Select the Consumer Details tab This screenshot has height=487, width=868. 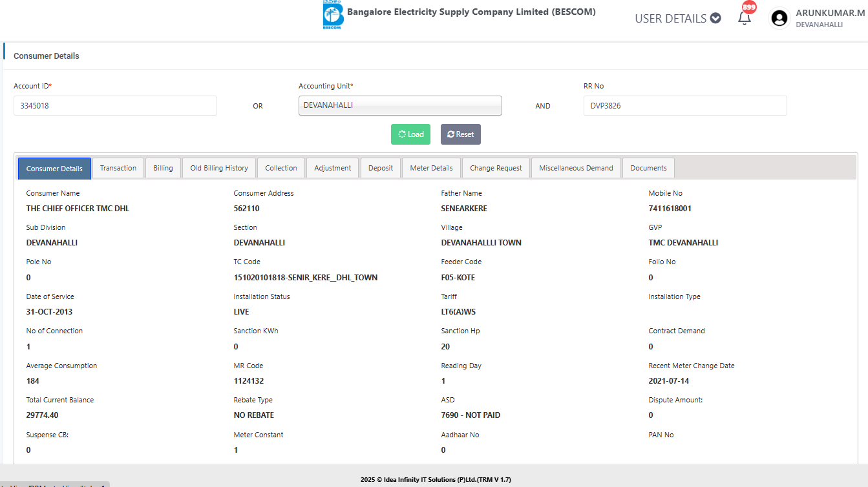(x=54, y=169)
